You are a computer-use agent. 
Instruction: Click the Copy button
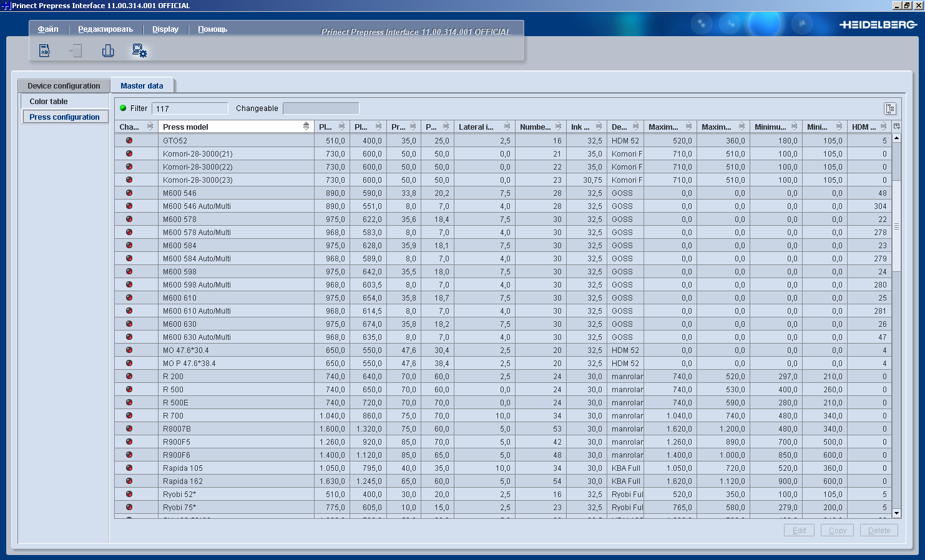point(838,530)
